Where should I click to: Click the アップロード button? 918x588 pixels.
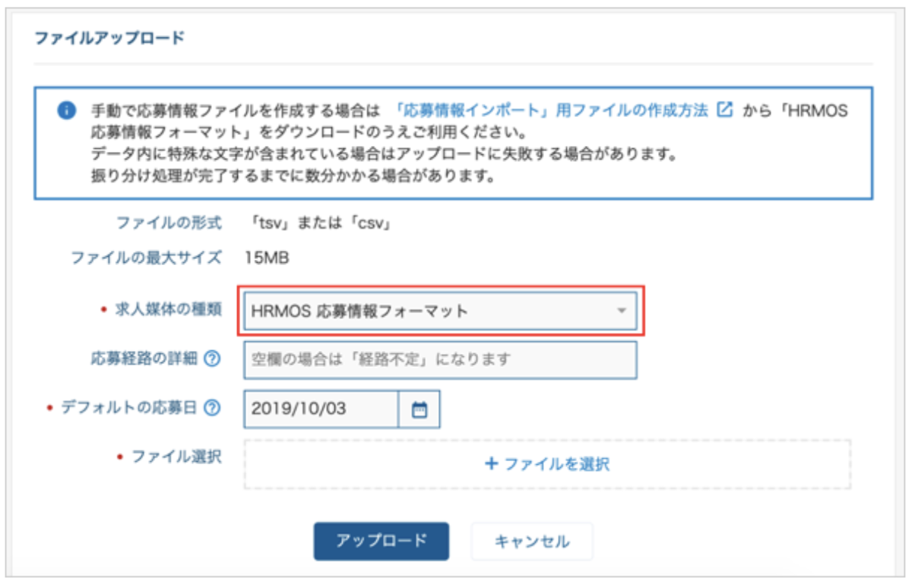point(381,542)
